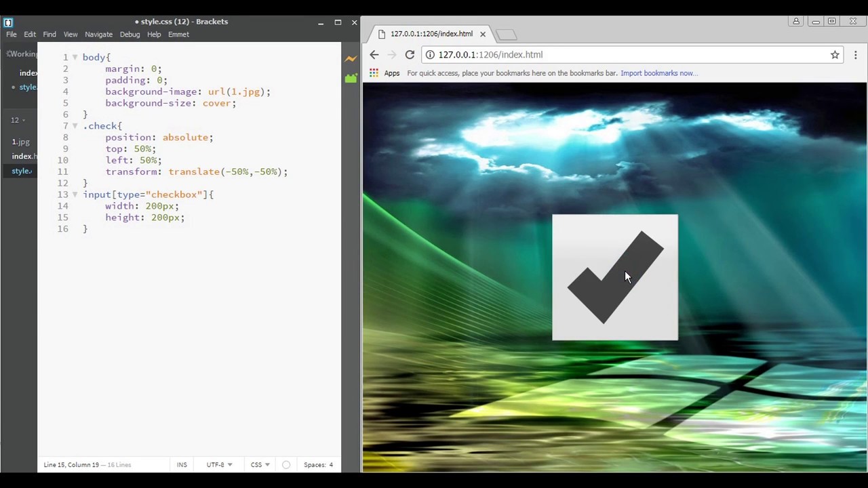Click the Working Files gear icon
Screen dimensions: 868x488
pos(8,54)
